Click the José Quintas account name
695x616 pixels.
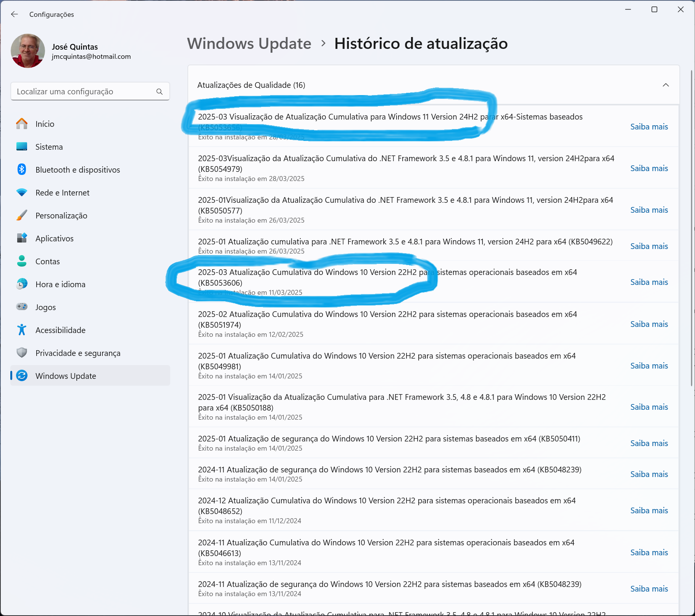click(75, 47)
